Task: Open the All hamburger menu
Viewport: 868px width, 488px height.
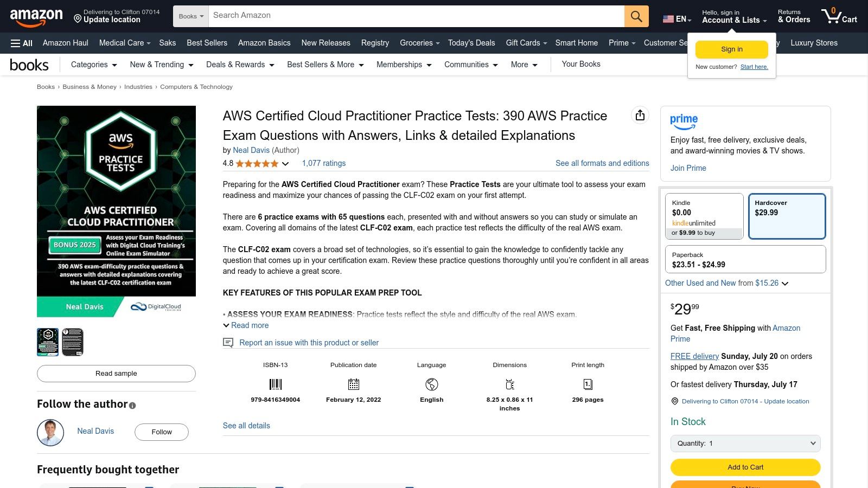Action: (x=21, y=43)
